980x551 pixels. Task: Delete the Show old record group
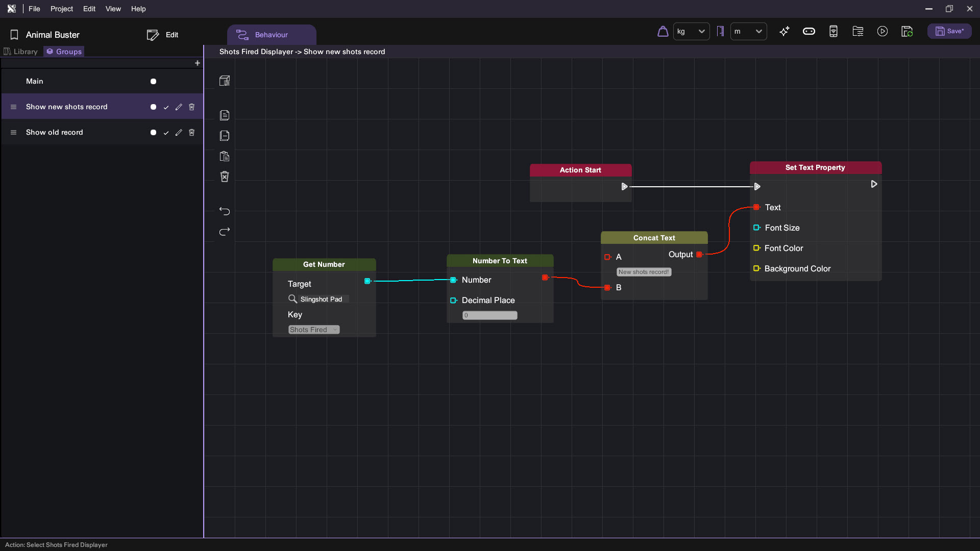point(192,133)
